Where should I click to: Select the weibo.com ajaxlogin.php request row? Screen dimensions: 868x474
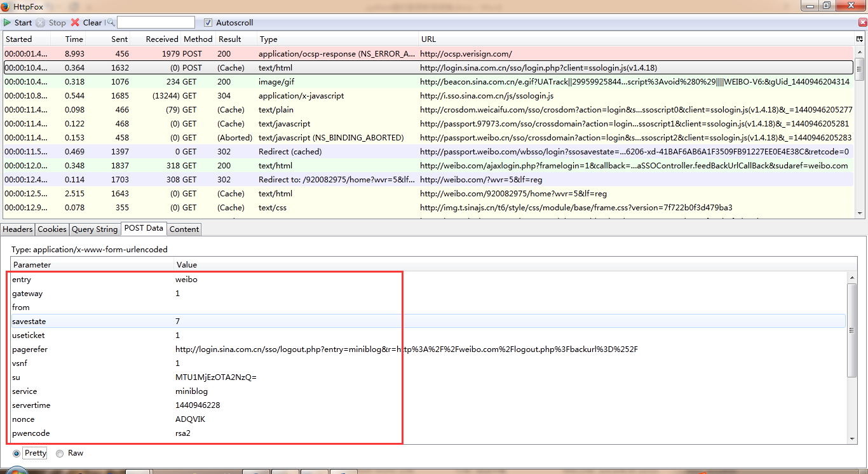pyautogui.click(x=428, y=165)
